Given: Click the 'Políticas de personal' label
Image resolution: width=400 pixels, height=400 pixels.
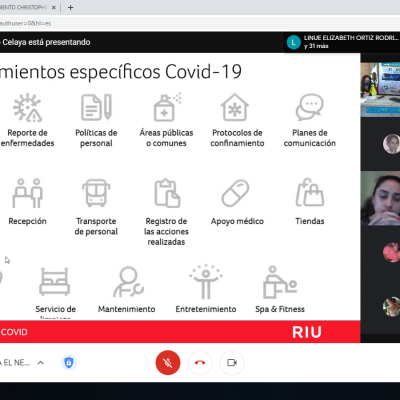Looking at the screenshot, I should pyautogui.click(x=96, y=138).
